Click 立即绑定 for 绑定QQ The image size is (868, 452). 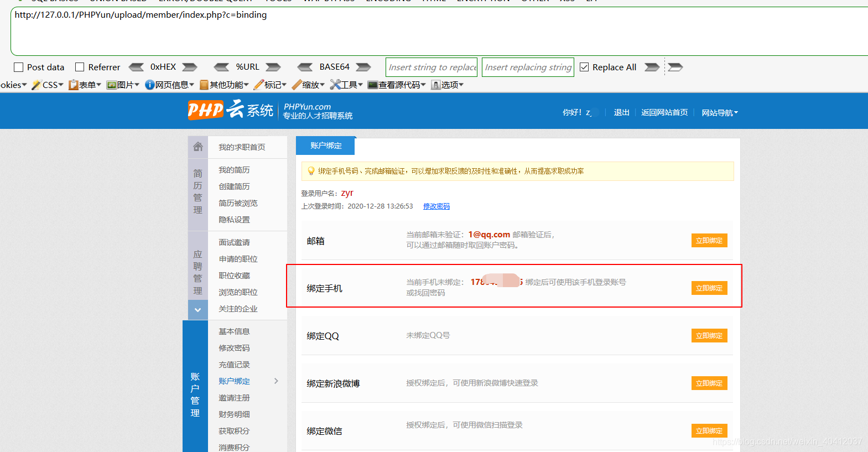tap(709, 336)
